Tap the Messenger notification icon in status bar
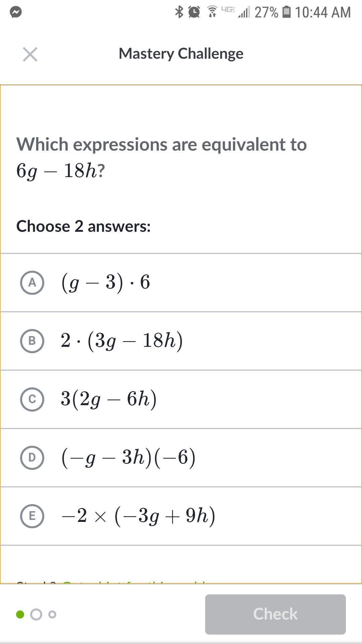Screen dimensions: 362x644 point(16,12)
